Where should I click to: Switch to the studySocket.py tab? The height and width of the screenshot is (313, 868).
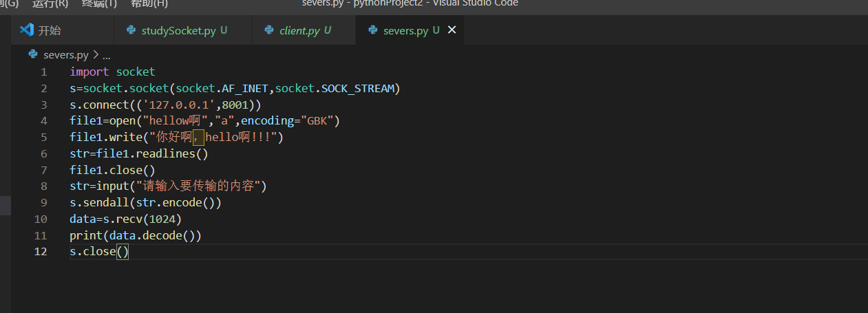[178, 30]
